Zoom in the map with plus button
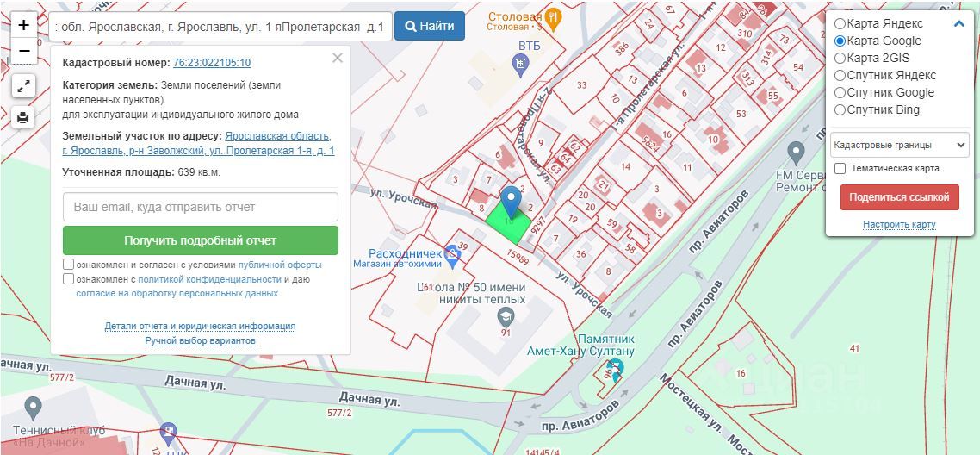Screen dimensions: 980x455 [24, 25]
